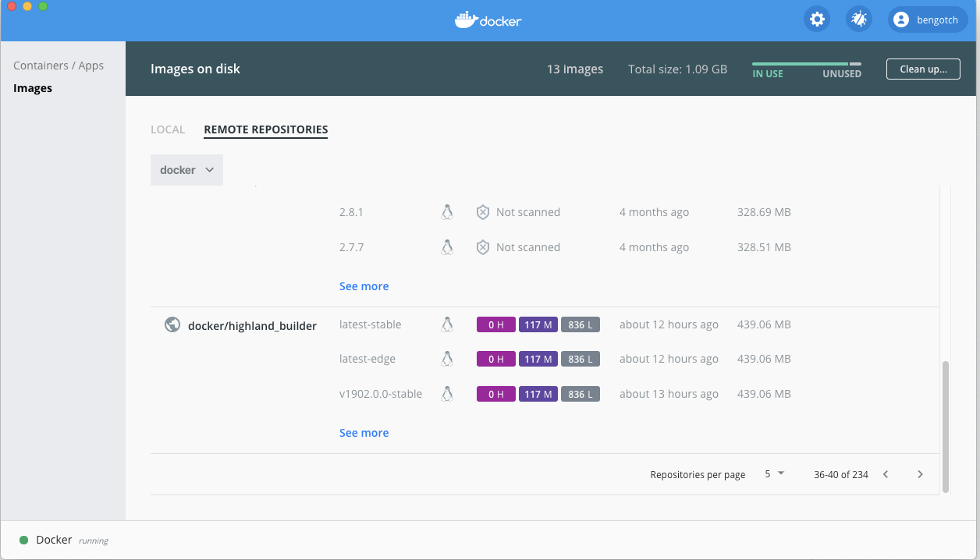Click the 13 images count
Image resolution: width=980 pixels, height=560 pixels.
[575, 69]
